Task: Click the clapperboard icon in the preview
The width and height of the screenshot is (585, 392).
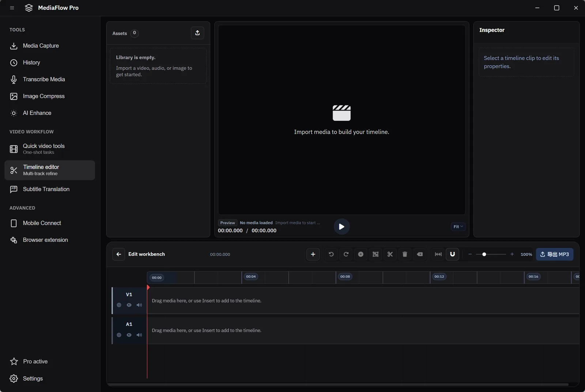Action: [x=341, y=113]
